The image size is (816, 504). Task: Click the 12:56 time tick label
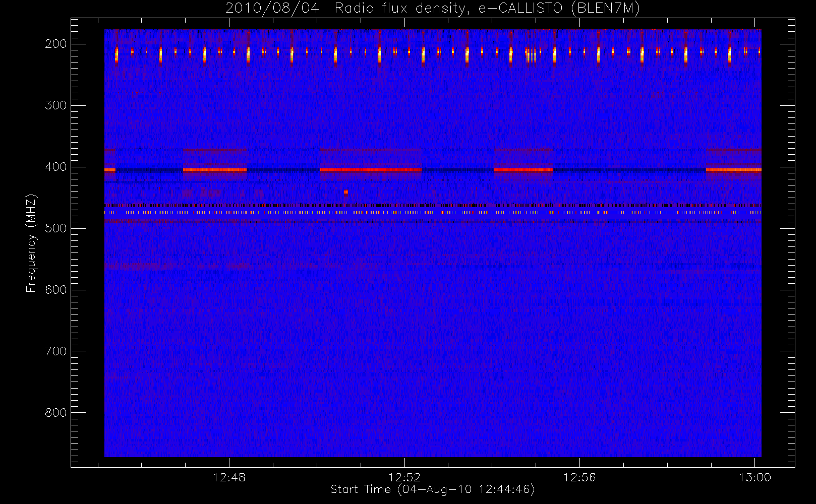tap(579, 477)
